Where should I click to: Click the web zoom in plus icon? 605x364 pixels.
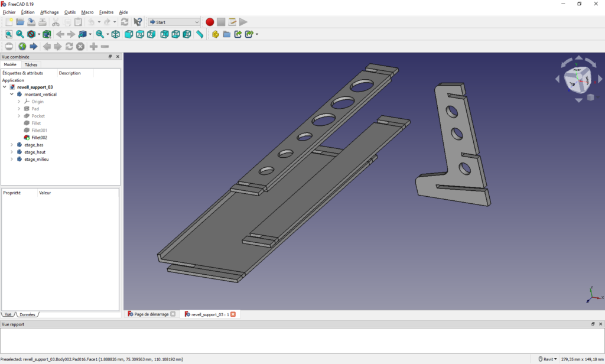coord(93,46)
